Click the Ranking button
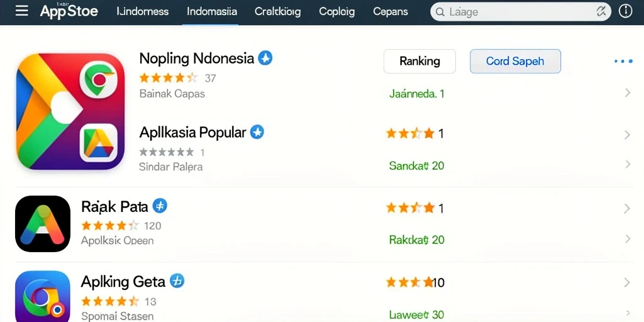The width and height of the screenshot is (644, 322). pyautogui.click(x=419, y=61)
